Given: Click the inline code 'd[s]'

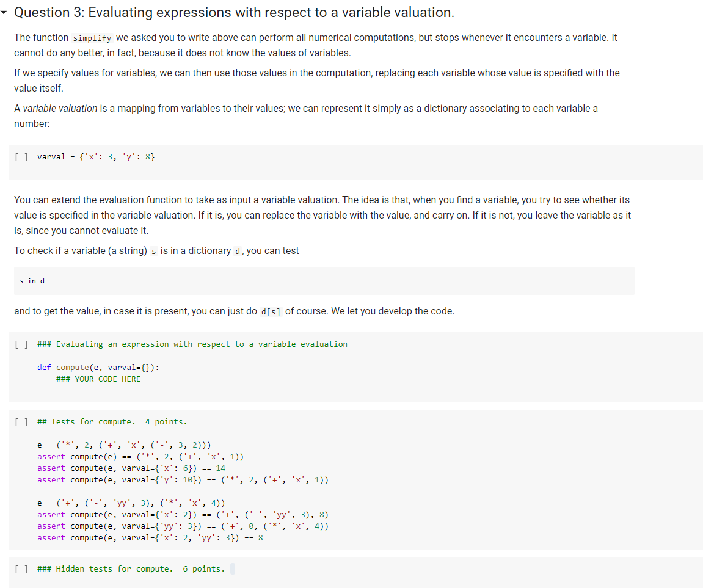Looking at the screenshot, I should [x=271, y=311].
